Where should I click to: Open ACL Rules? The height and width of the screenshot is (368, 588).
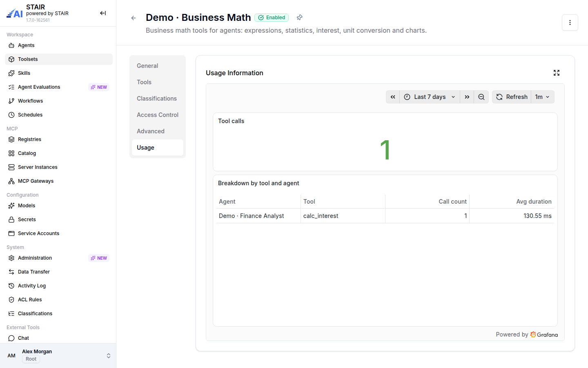pyautogui.click(x=59, y=300)
